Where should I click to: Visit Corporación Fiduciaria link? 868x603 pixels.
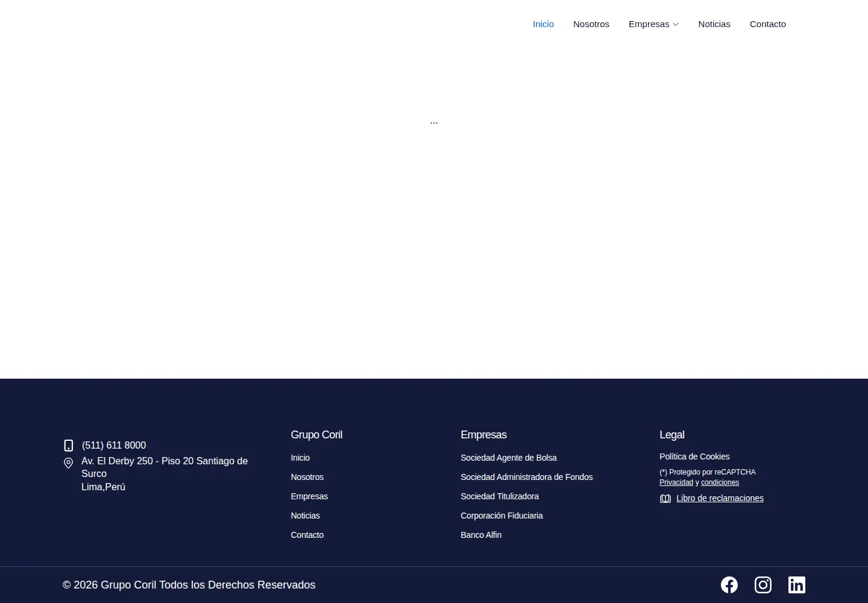[x=502, y=516]
